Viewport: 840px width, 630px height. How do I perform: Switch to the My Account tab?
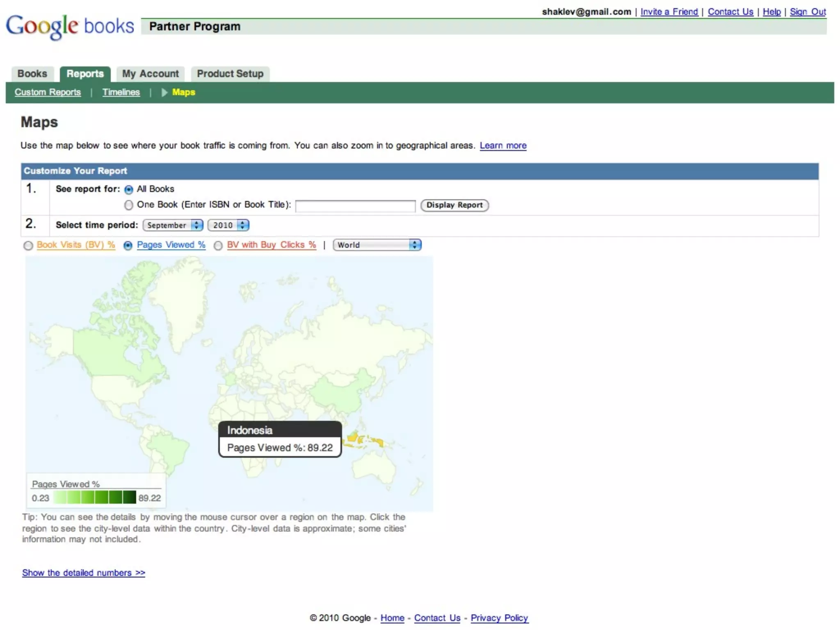(151, 74)
